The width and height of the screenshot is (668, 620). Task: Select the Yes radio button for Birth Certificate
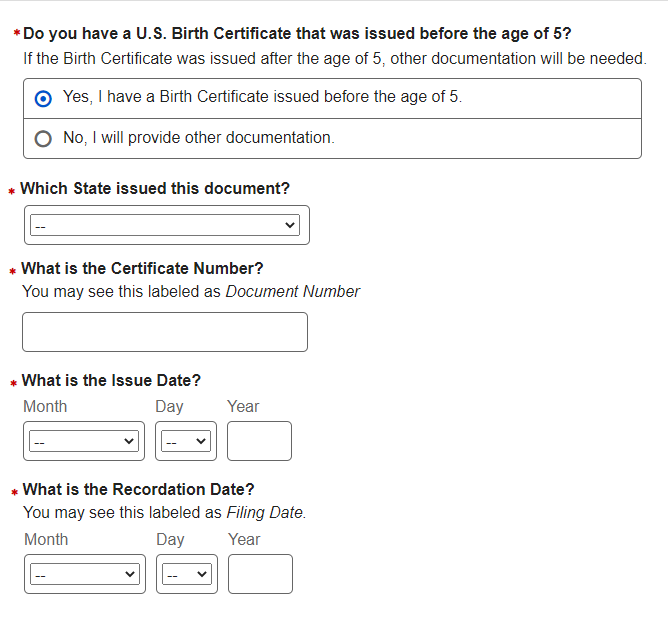pos(43,99)
